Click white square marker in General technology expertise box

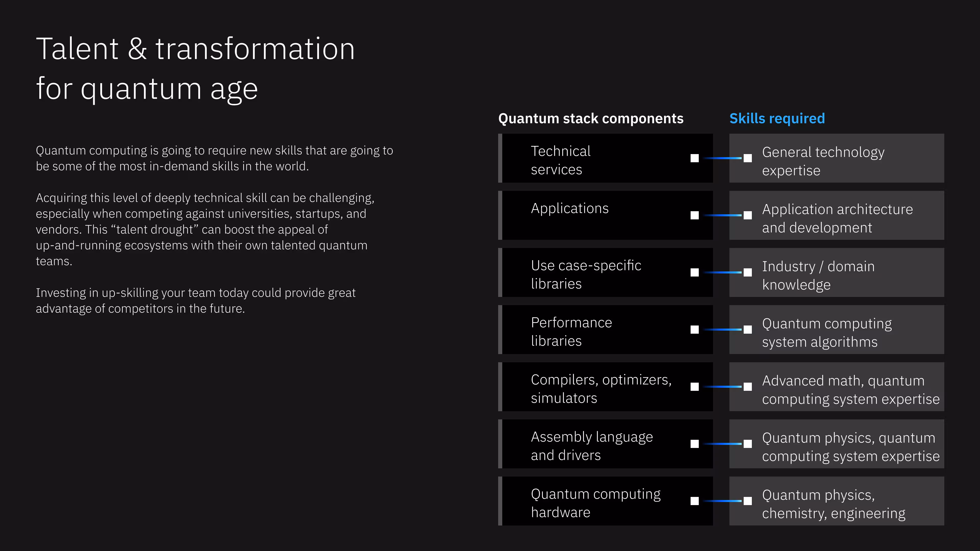[x=748, y=158]
